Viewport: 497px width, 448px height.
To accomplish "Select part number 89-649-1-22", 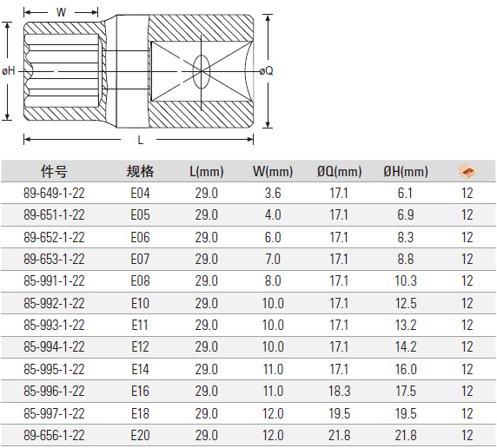I will [54, 194].
